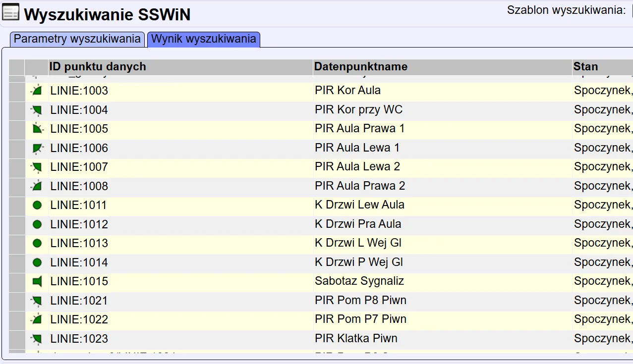Click the detector icon next to LINIE:1006
This screenshot has height=364, width=633.
(37, 148)
